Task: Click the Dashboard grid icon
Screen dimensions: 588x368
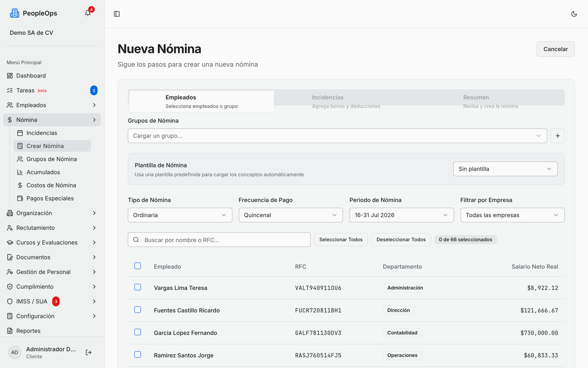Action: point(10,76)
